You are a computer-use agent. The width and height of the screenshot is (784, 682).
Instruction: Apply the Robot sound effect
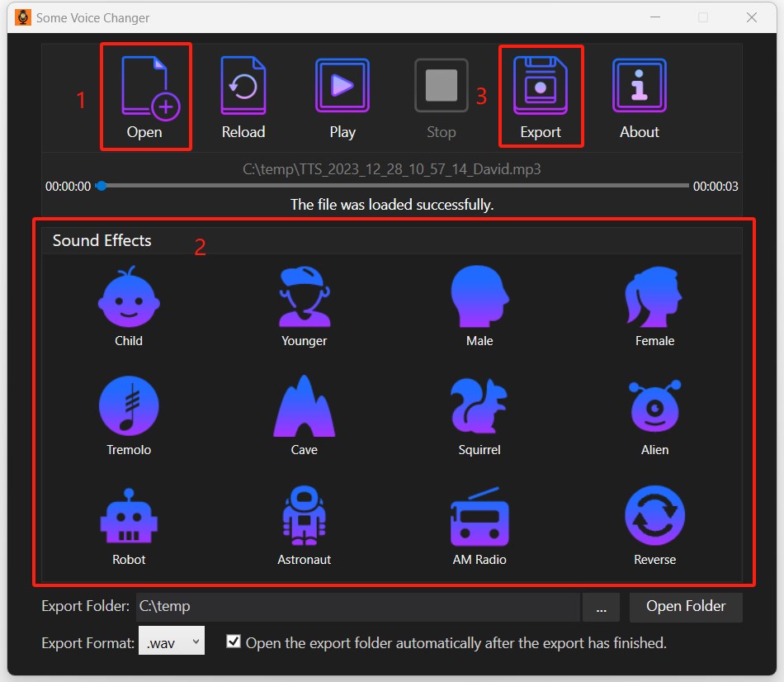click(x=129, y=523)
